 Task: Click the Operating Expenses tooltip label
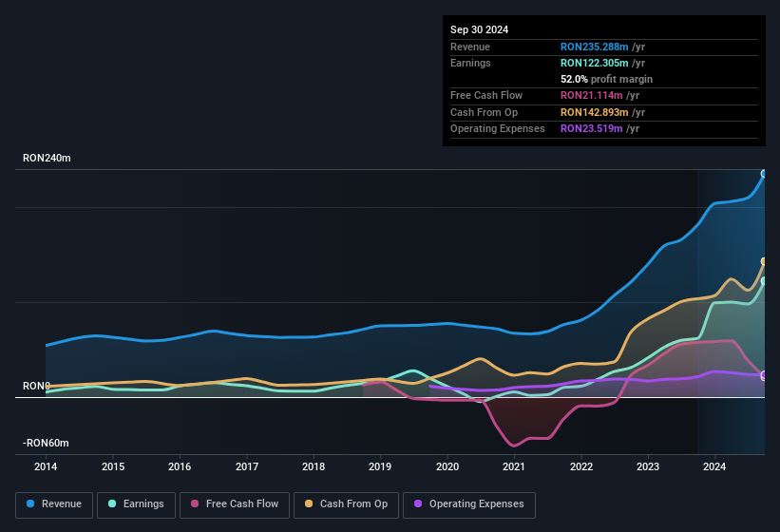(x=498, y=128)
